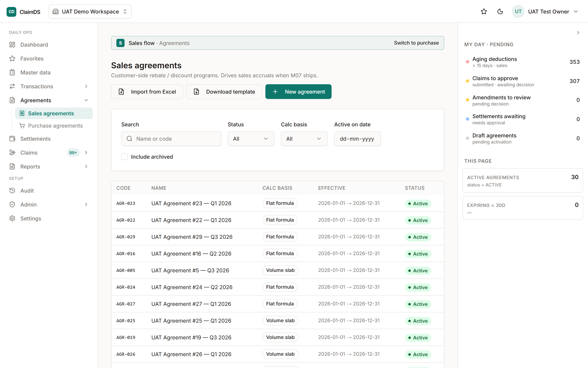Check the Include archived checkbox
The width and height of the screenshot is (588, 368).
[125, 156]
